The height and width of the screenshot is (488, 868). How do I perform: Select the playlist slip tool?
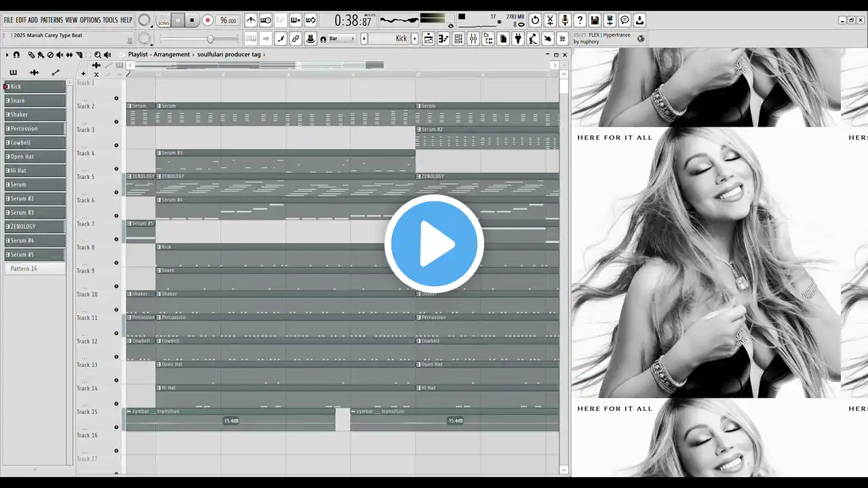[69, 55]
